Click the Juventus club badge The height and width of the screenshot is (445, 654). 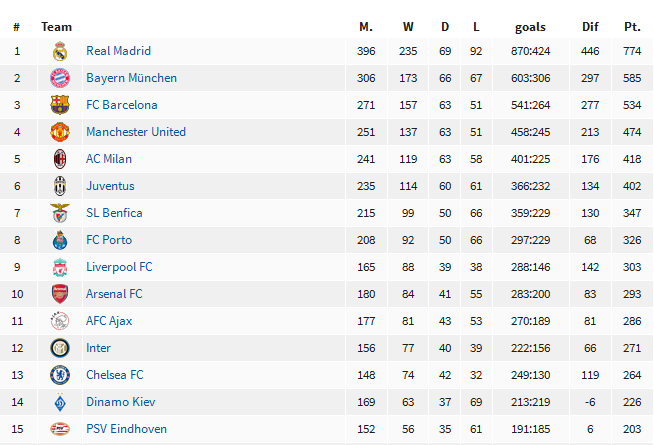coord(60,186)
